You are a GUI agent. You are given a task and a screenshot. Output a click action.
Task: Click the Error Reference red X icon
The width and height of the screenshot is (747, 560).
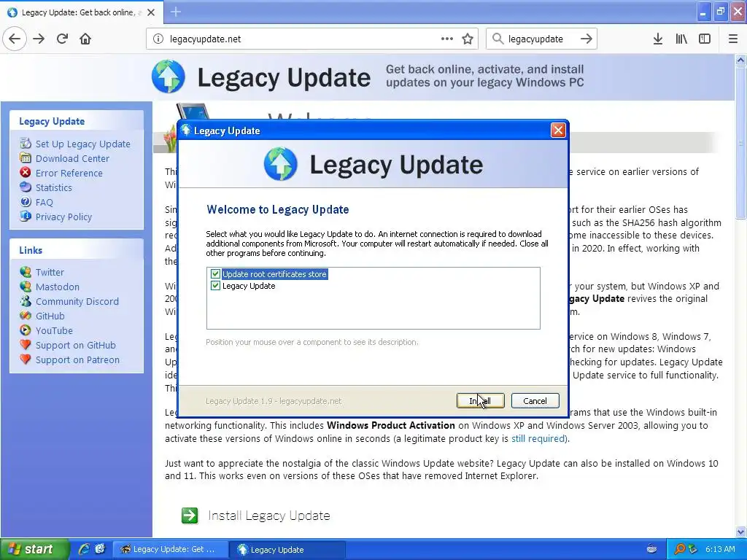click(x=26, y=173)
